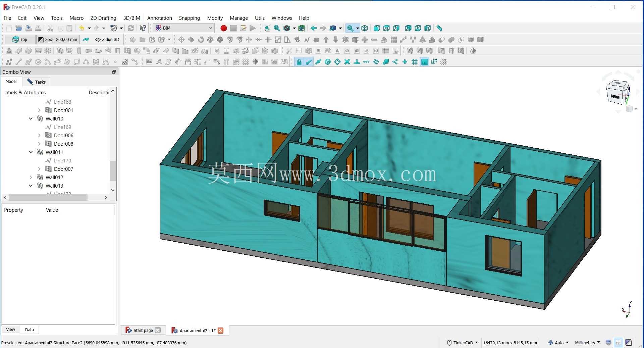The image size is (644, 348).
Task: Select the Rotate tool icon
Action: [x=201, y=40]
